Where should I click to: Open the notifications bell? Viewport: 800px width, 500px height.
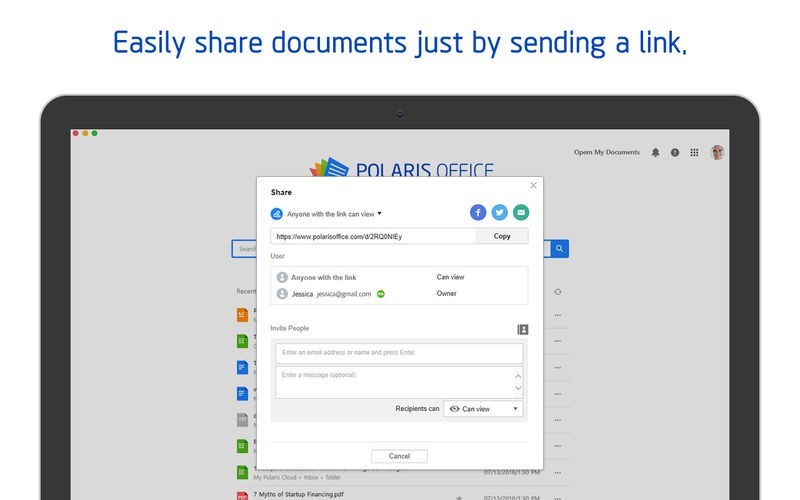[x=656, y=153]
